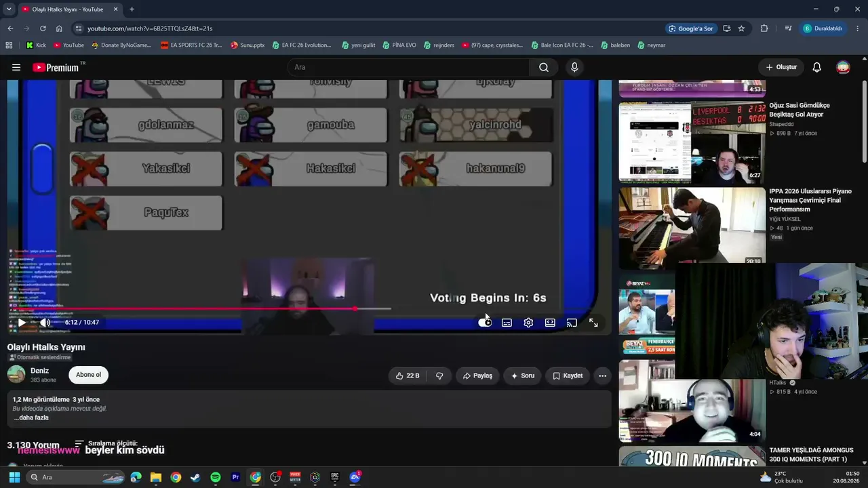Open the Deniz channel avatar

[x=16, y=374]
